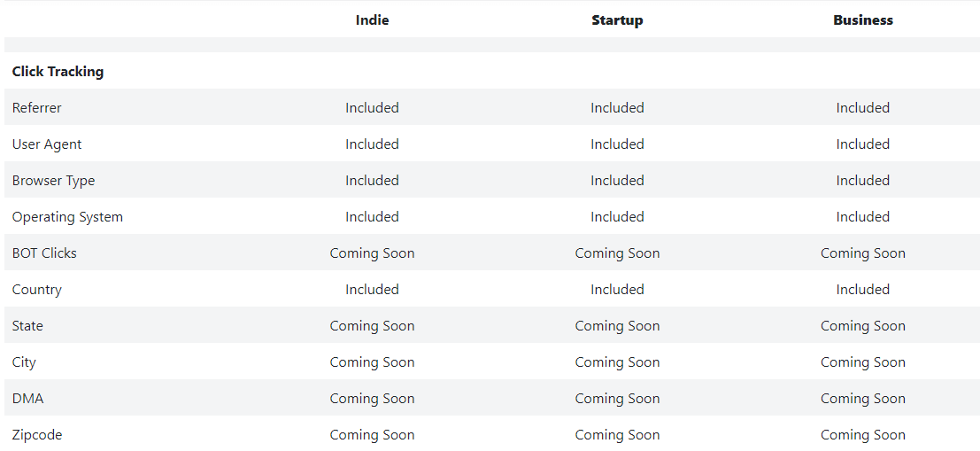The width and height of the screenshot is (980, 451).
Task: Select the BOT Clicks feature label
Action: click(x=44, y=253)
